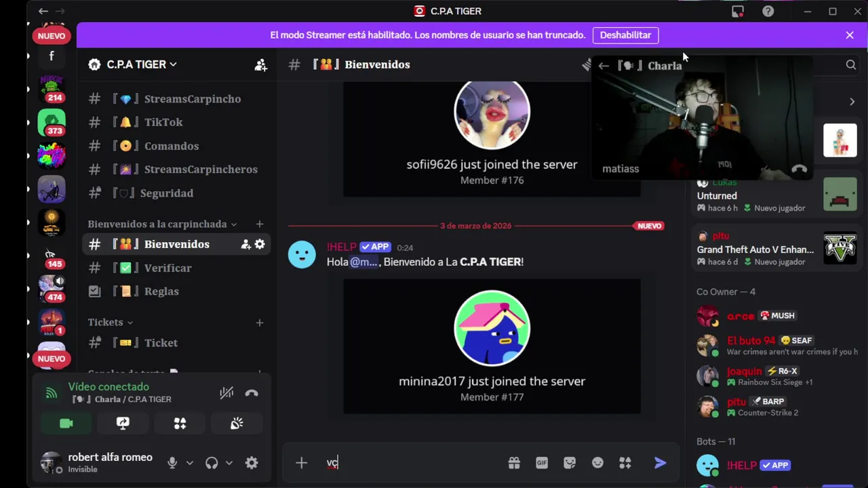The height and width of the screenshot is (488, 868).
Task: Open the Reglas channel
Action: (176, 291)
